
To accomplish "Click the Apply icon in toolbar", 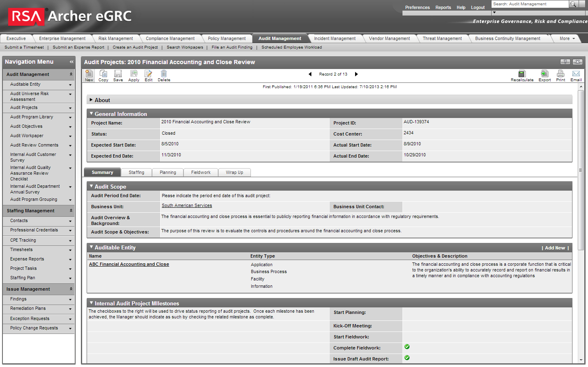I will (x=134, y=73).
